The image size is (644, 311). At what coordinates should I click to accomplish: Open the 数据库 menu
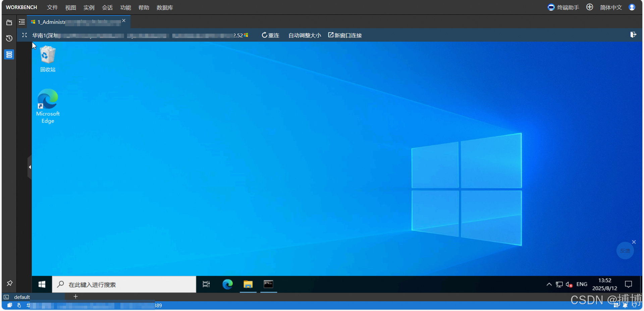164,7
